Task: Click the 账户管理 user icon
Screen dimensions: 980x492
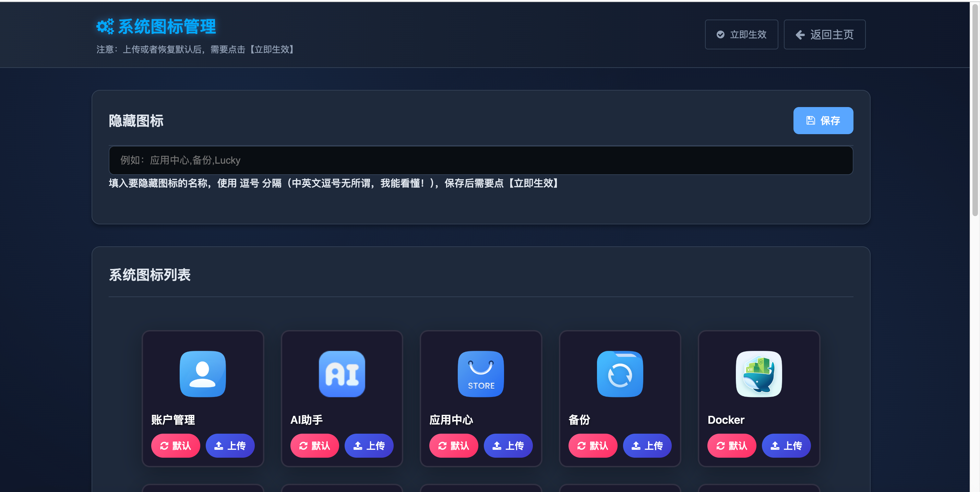Action: pyautogui.click(x=202, y=374)
